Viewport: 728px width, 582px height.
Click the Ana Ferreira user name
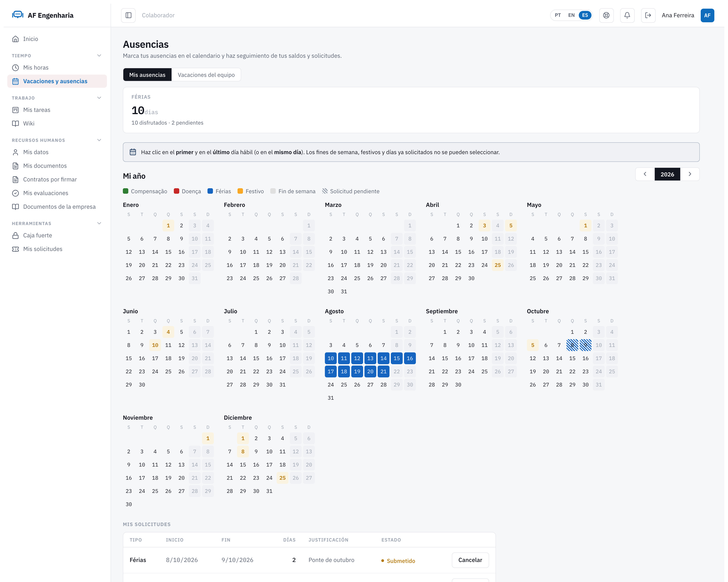678,15
